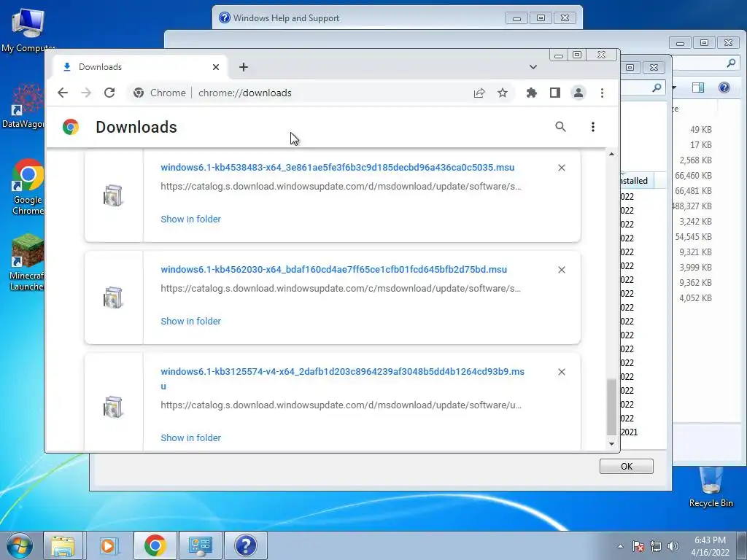The height and width of the screenshot is (560, 747).
Task: Open volume speaker tray icon
Action: (673, 546)
